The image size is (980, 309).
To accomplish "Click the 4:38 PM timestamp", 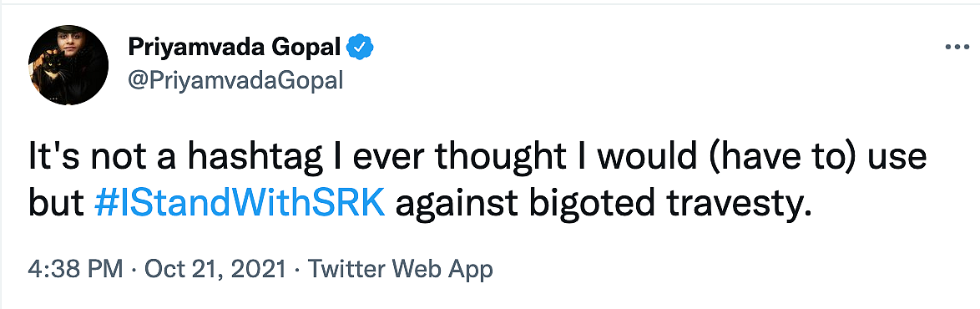I will 75,270.
